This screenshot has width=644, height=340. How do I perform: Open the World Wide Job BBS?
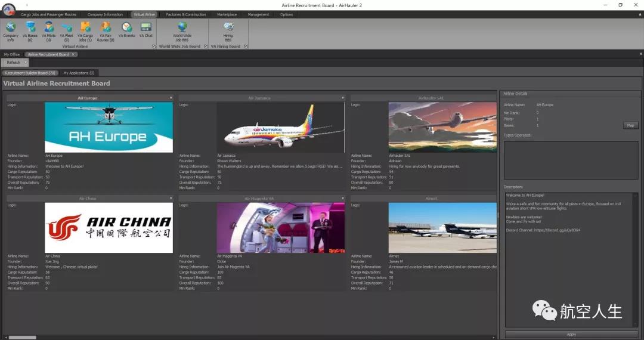pyautogui.click(x=182, y=32)
